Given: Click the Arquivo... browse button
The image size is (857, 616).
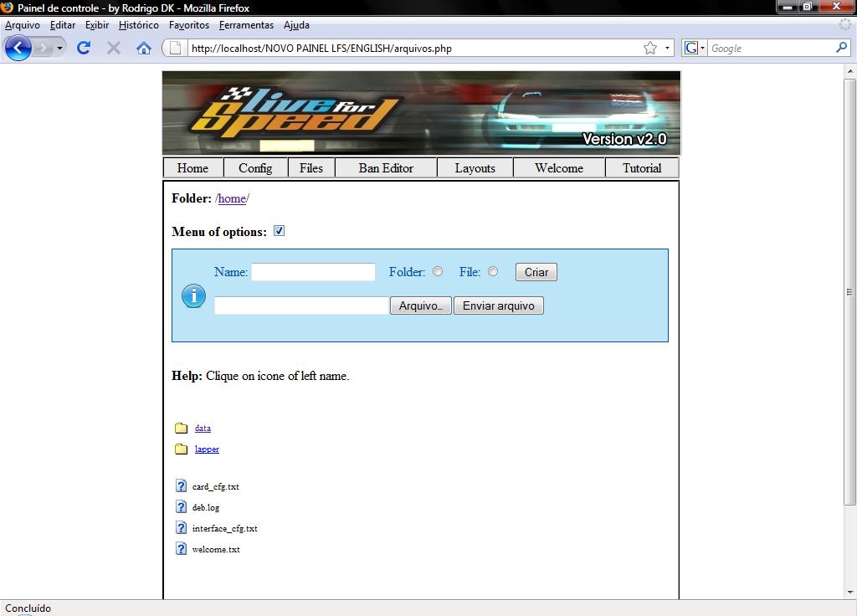Looking at the screenshot, I should coord(421,305).
